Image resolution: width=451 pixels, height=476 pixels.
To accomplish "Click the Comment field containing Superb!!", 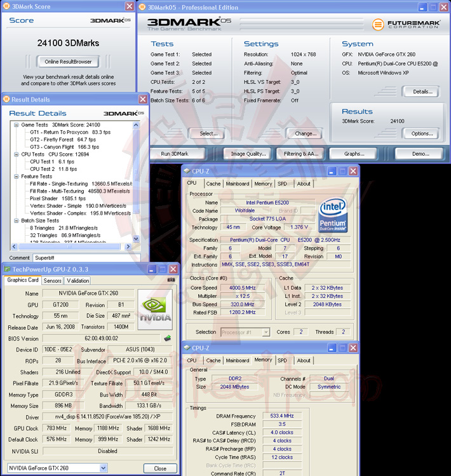I will coord(86,258).
